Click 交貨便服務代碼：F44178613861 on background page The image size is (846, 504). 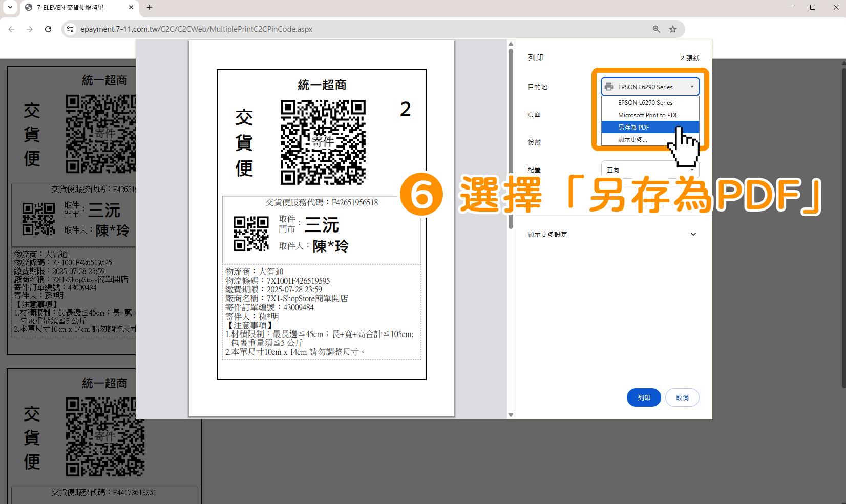104,492
